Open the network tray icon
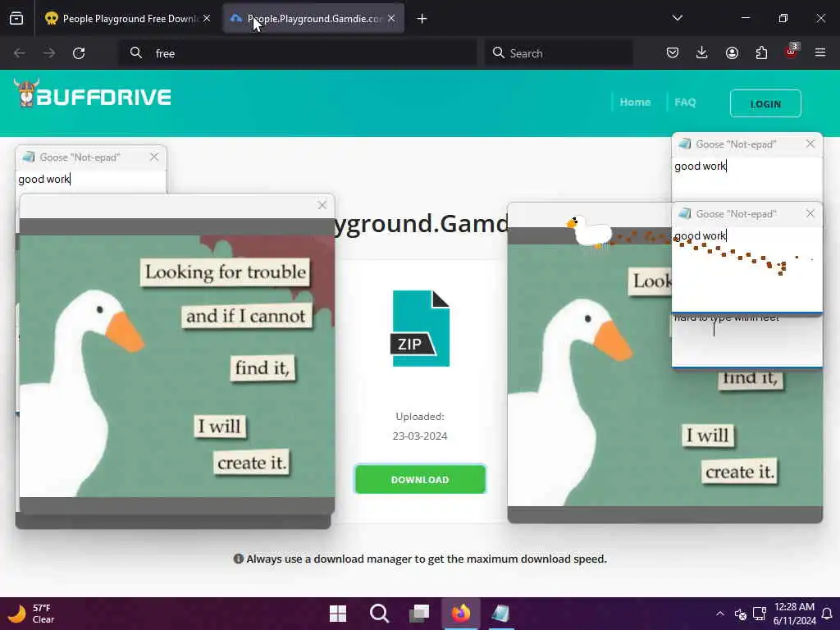Screen dimensions: 840x630 759,614
